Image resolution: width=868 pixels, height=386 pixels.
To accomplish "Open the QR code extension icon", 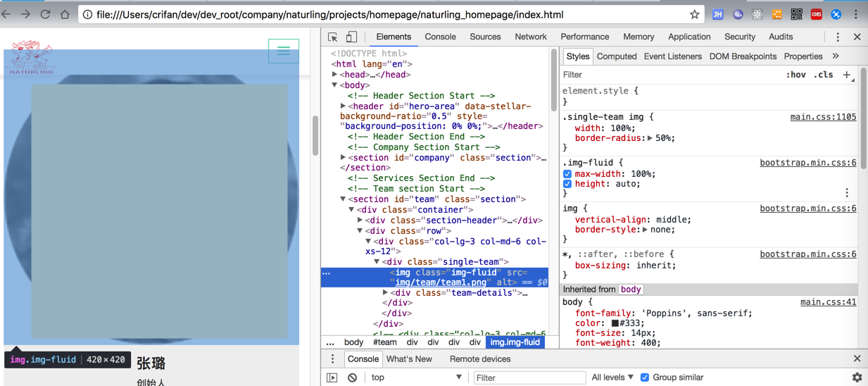I will pyautogui.click(x=796, y=14).
